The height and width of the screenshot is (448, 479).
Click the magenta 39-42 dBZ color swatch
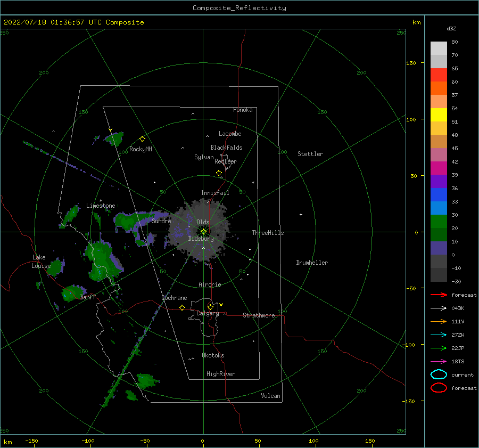(439, 168)
